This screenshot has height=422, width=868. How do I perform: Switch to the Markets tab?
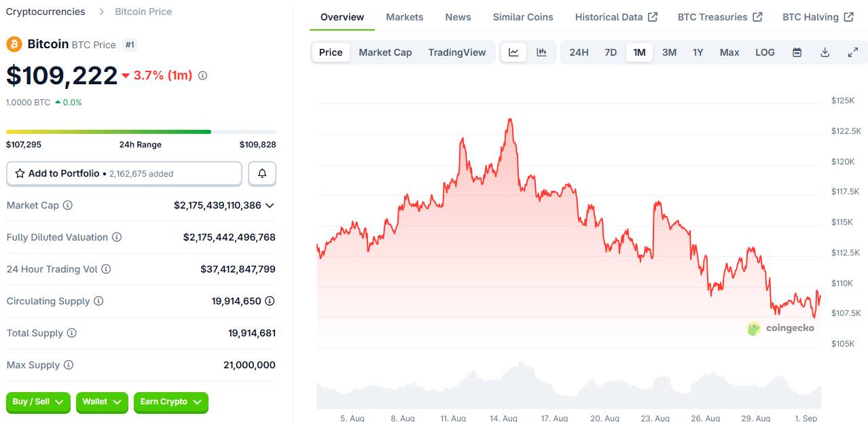[x=405, y=17]
